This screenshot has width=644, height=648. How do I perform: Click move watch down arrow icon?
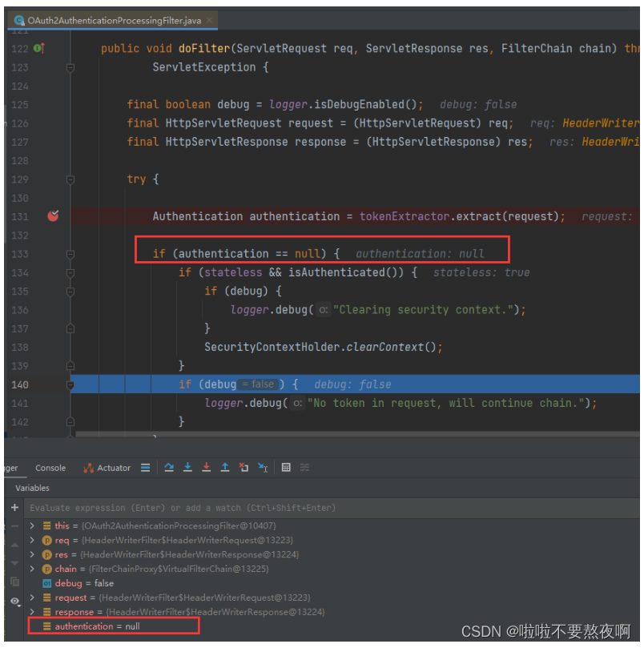tap(15, 563)
